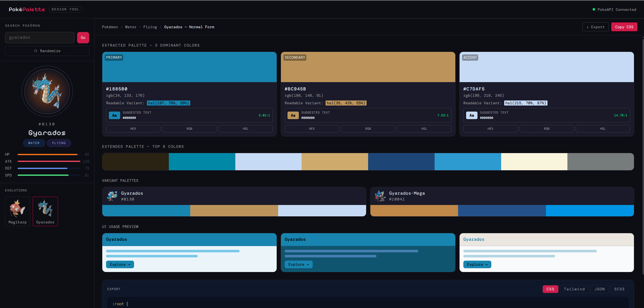This screenshot has width=644, height=308.
Task: Click the Aa contrast badge on primary card
Action: coord(114,115)
